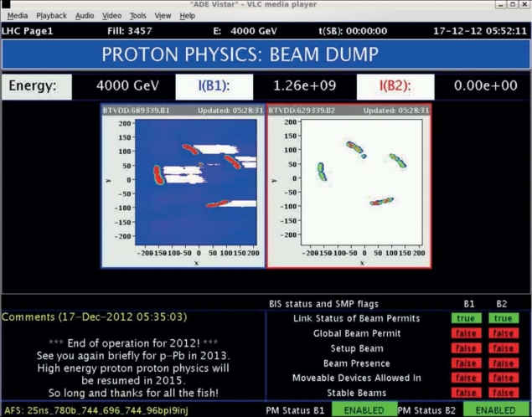Click the Proton Physics: Beam Dump banner
The height and width of the screenshot is (417, 532).
click(266, 55)
